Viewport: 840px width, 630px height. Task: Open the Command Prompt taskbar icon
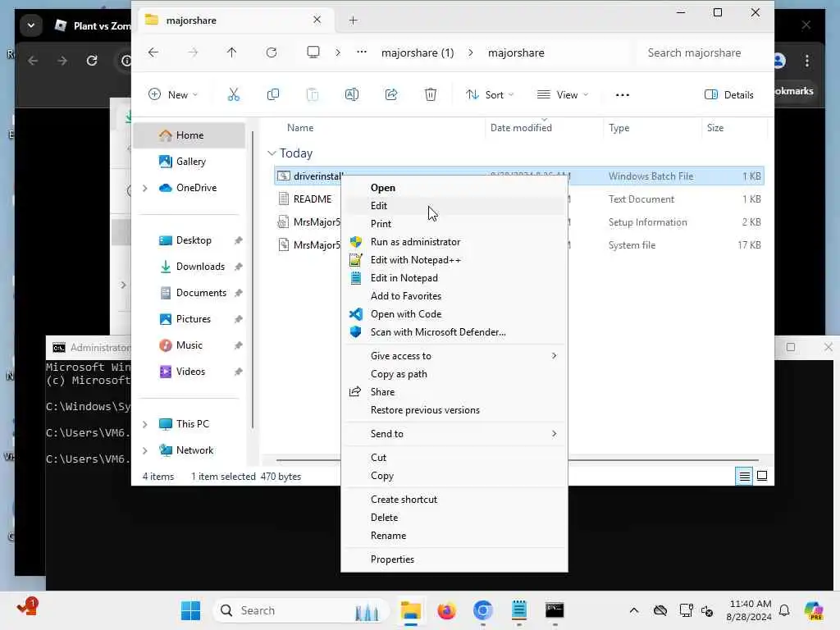click(555, 610)
